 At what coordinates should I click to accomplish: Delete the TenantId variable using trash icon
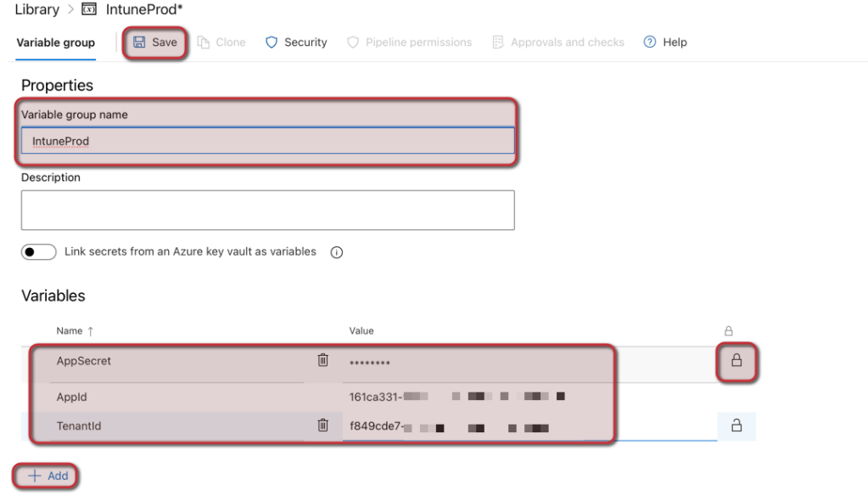(x=322, y=426)
